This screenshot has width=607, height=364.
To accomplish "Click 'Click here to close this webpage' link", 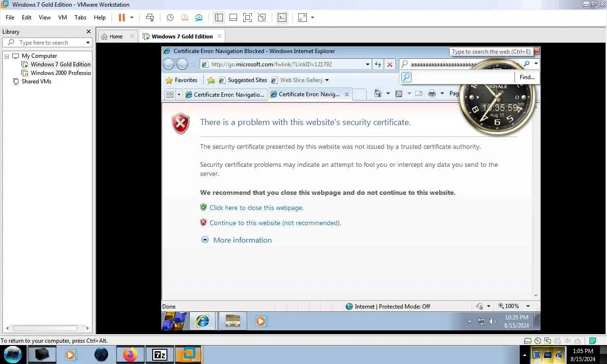I will 257,208.
